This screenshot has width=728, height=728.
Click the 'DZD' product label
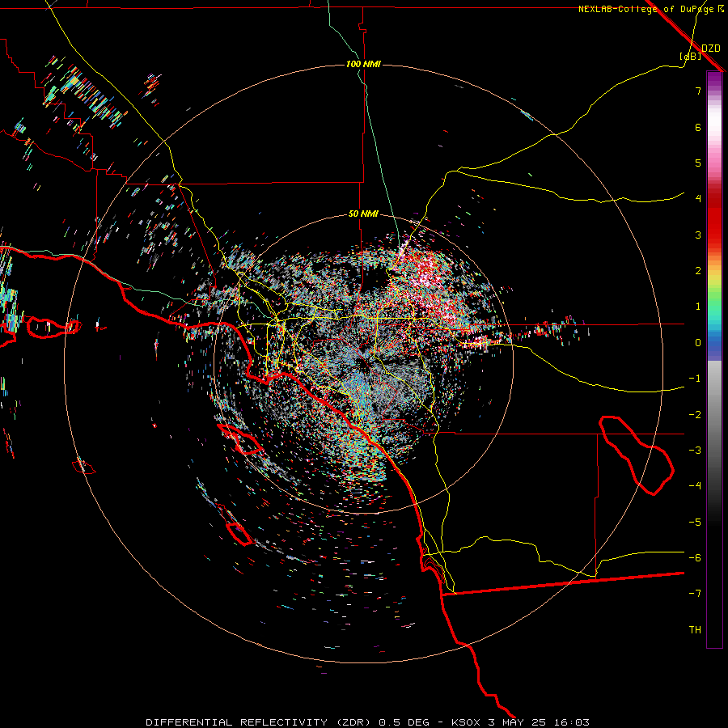point(711,49)
